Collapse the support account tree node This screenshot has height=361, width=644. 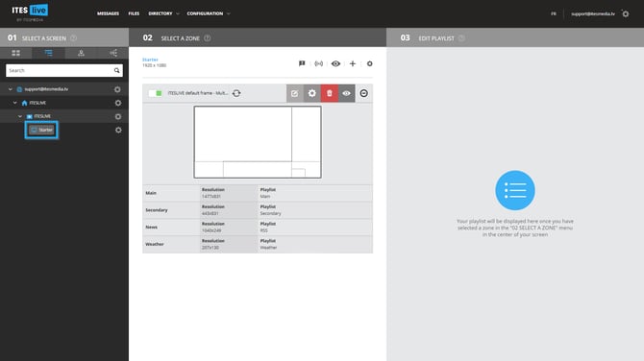pos(11,89)
